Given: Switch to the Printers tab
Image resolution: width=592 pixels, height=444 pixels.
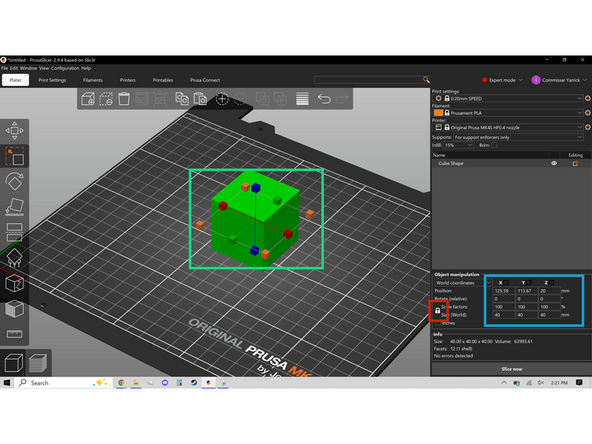Looking at the screenshot, I should [128, 80].
